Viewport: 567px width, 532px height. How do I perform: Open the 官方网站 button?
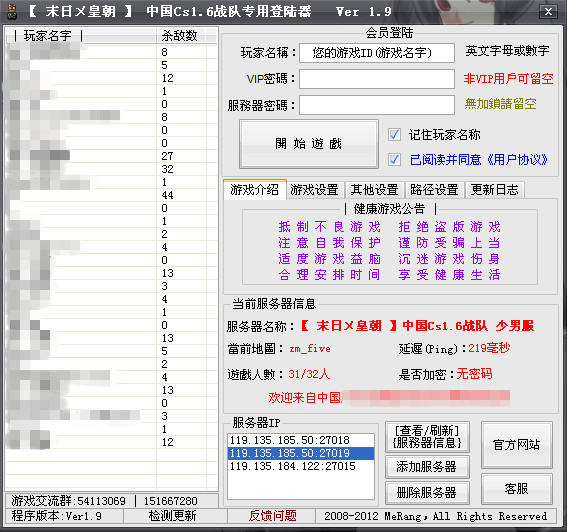coord(516,444)
